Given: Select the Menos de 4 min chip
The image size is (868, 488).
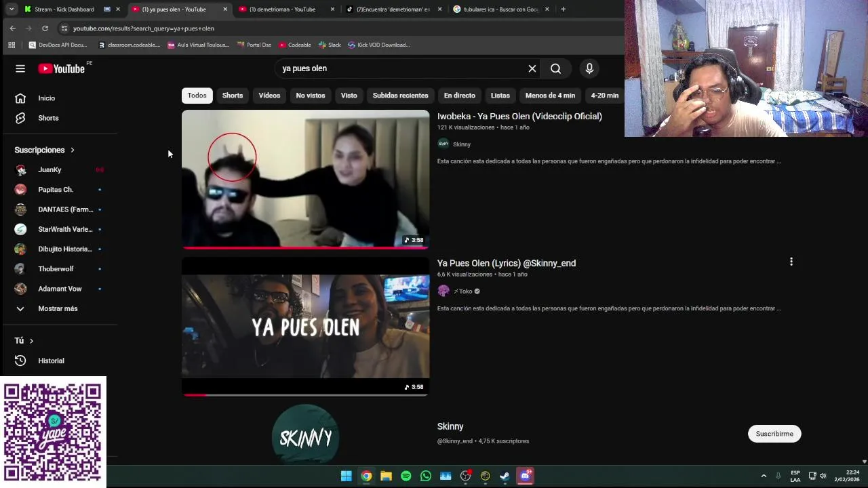Looking at the screenshot, I should [550, 96].
